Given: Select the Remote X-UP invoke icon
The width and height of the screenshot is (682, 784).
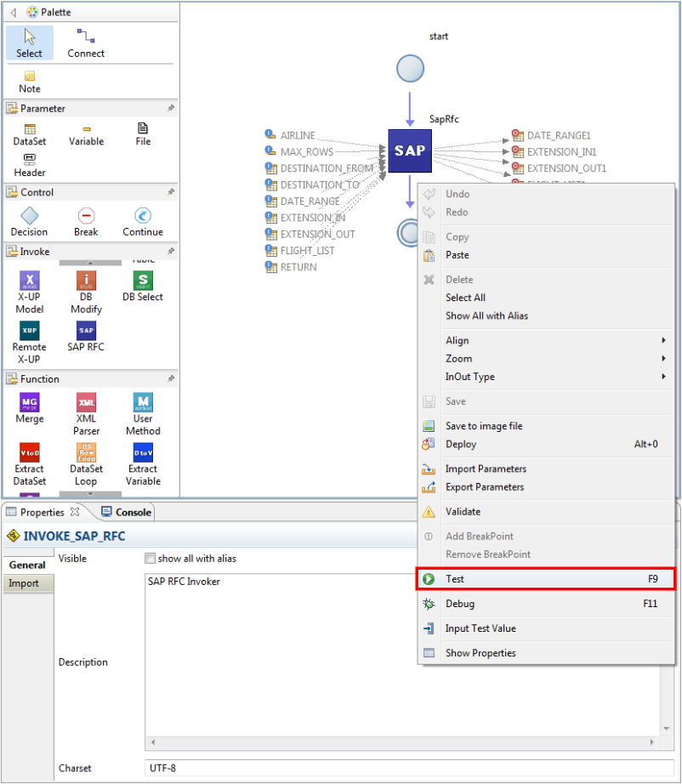Looking at the screenshot, I should click(x=30, y=342).
